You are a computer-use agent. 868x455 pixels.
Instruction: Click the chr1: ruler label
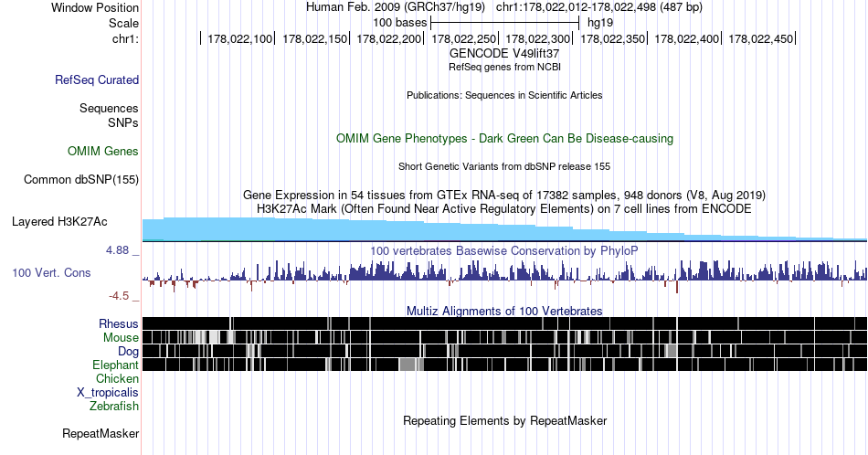[x=125, y=38]
